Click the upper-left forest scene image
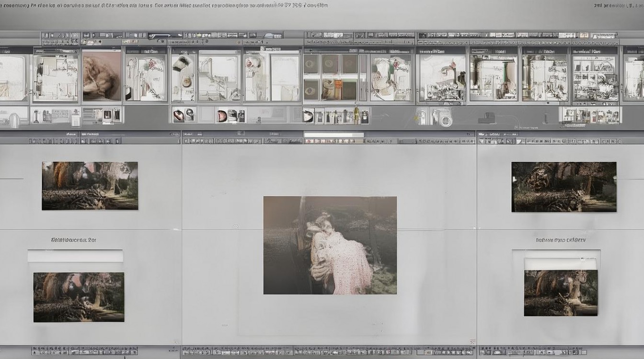This screenshot has width=644, height=359. pos(90,186)
